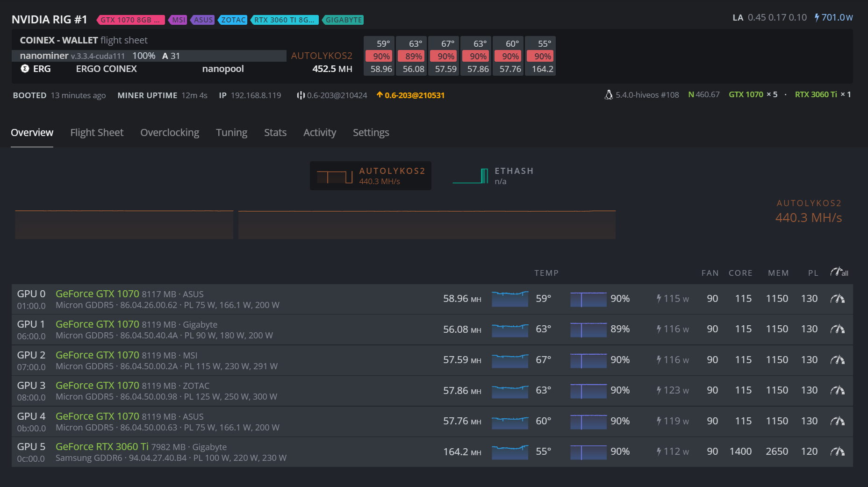The height and width of the screenshot is (487, 868).
Task: Click GPU 0 fan speed bar graph
Action: coord(588,299)
